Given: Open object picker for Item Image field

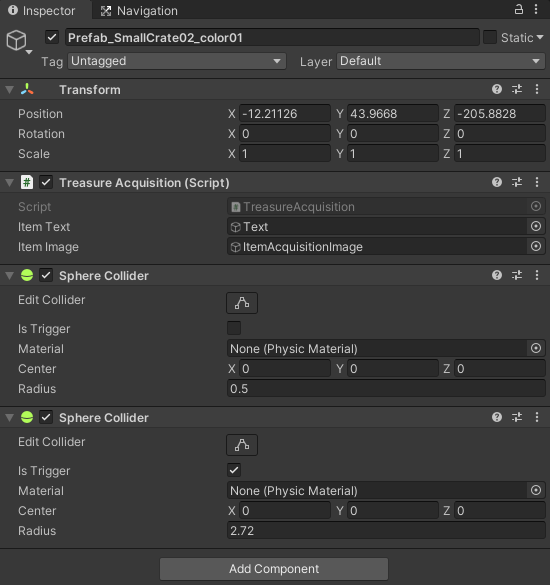Looking at the screenshot, I should 536,246.
